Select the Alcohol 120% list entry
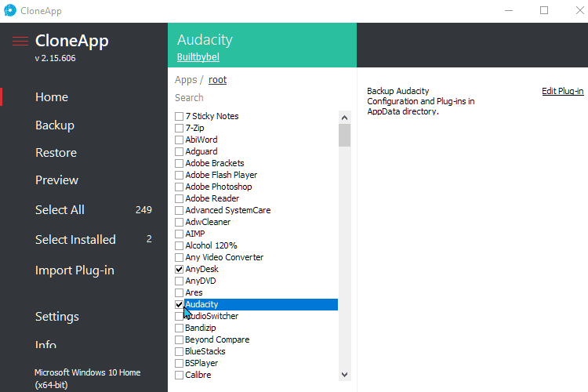 tap(211, 245)
